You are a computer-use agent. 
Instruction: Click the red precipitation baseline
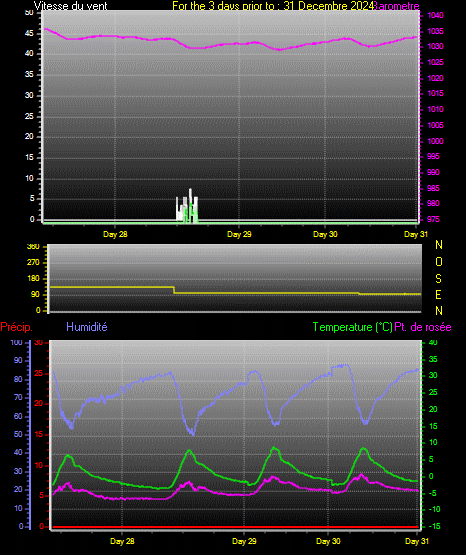click(235, 527)
